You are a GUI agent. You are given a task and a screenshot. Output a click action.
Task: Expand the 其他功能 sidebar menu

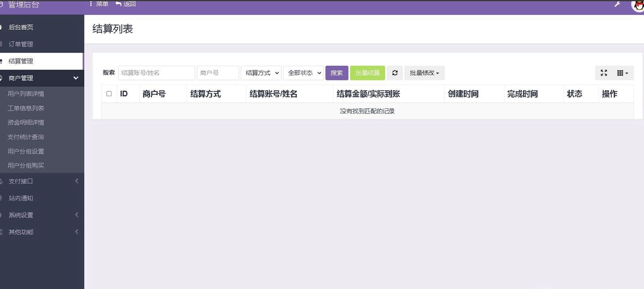42,232
